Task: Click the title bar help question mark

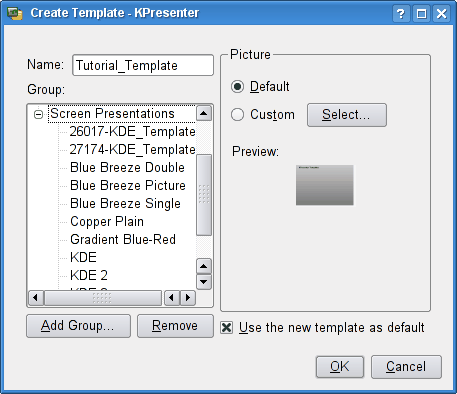Action: coord(401,14)
